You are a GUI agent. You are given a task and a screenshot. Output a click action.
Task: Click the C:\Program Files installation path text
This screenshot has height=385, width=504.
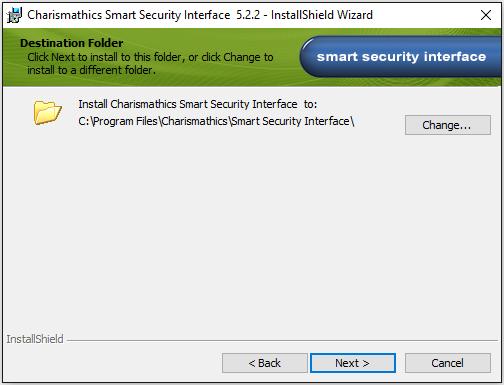coord(216,121)
